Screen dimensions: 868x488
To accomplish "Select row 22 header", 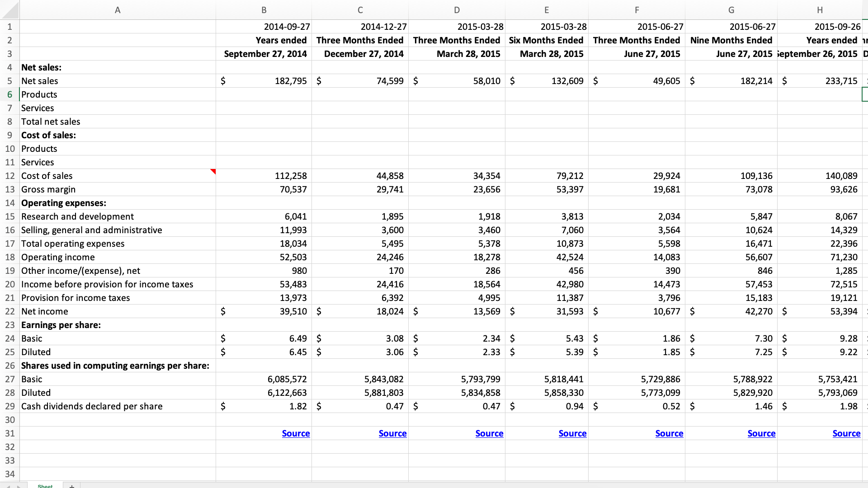I will [10, 311].
